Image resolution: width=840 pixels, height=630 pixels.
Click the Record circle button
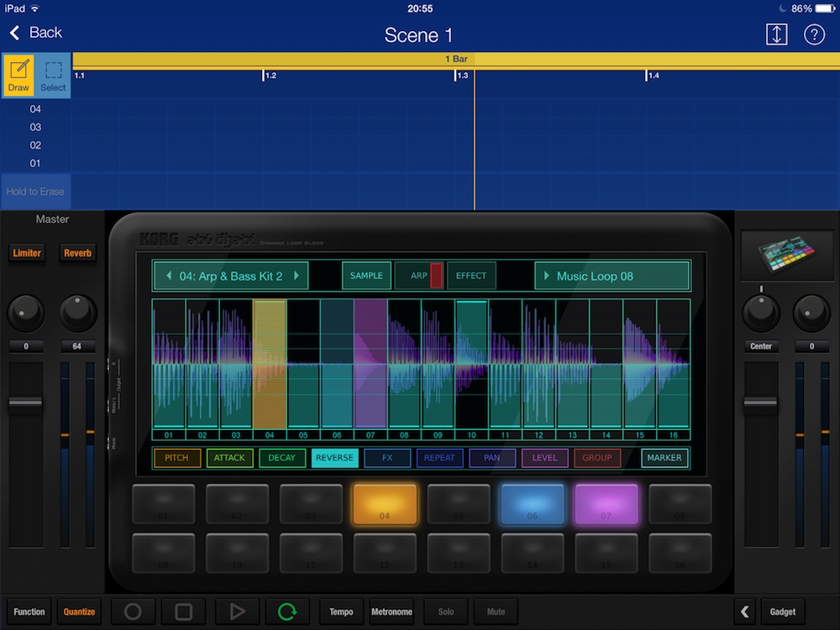pyautogui.click(x=133, y=612)
